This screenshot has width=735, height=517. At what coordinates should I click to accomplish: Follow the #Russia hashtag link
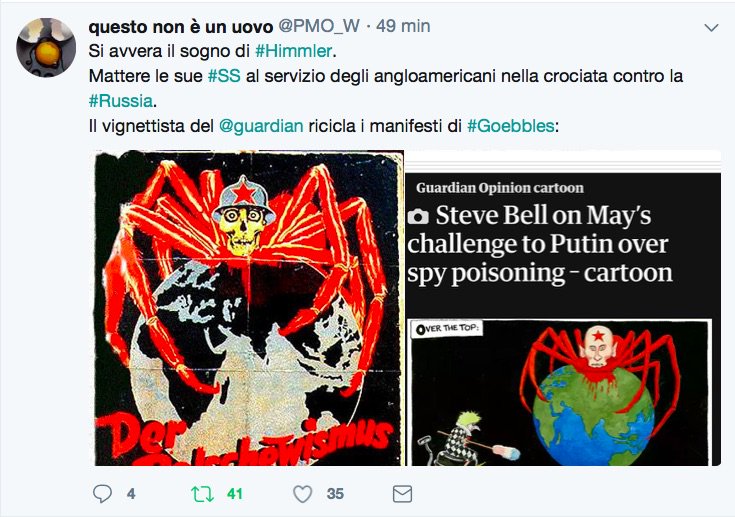point(120,101)
